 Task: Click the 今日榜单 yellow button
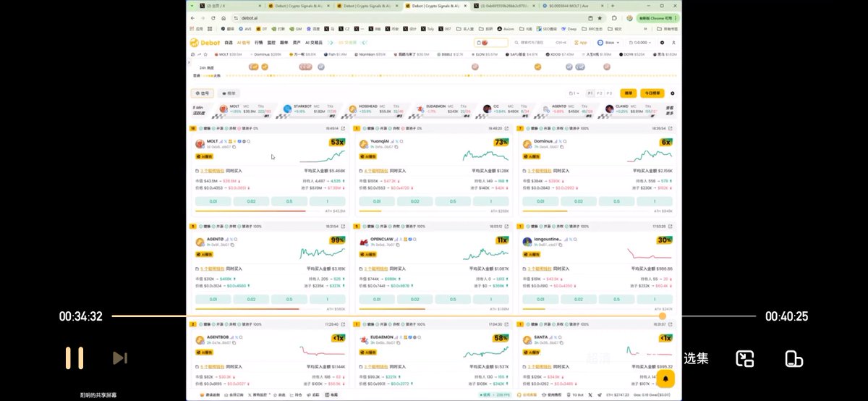652,93
